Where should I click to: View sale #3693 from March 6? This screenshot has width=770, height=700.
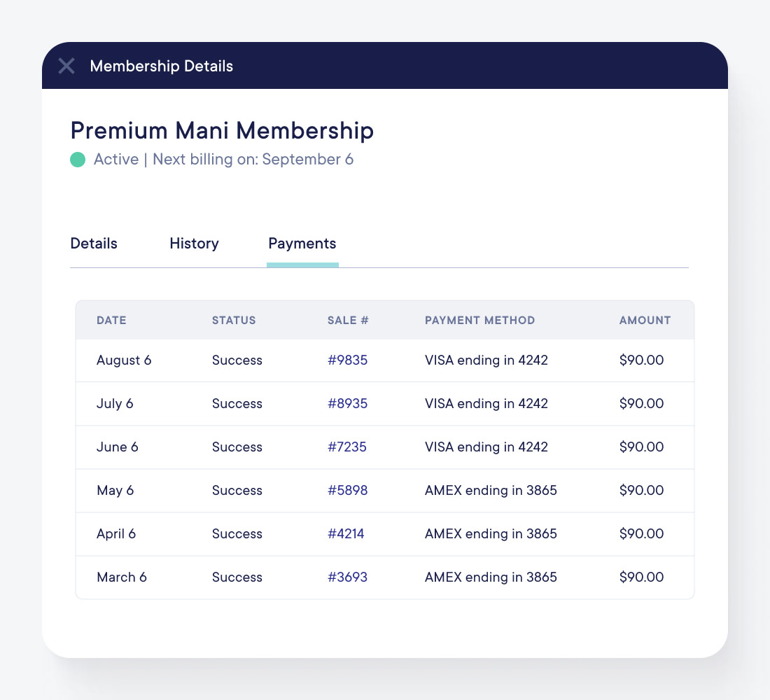347,577
